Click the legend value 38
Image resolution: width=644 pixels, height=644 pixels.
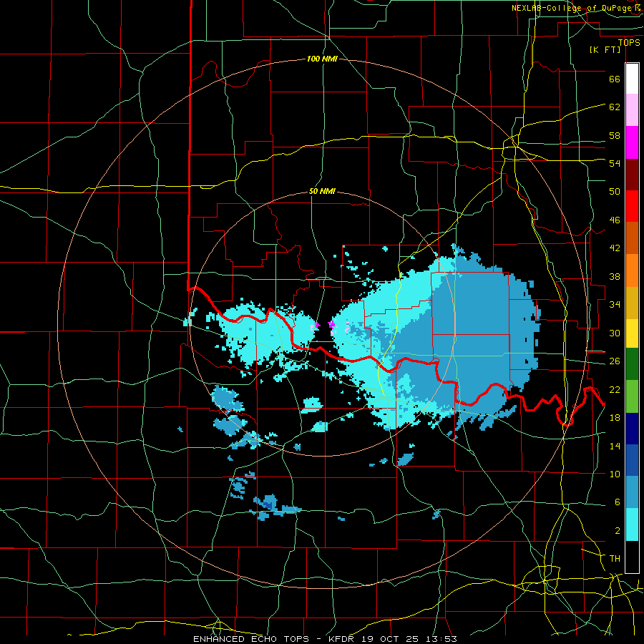(615, 276)
